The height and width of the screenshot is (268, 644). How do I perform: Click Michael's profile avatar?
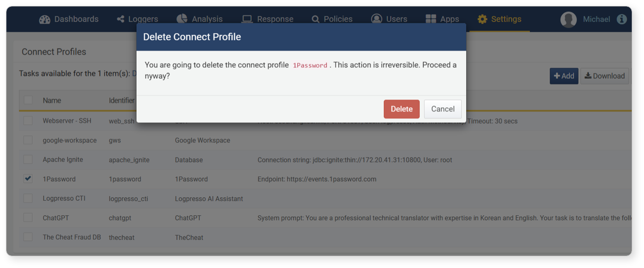pos(569,20)
